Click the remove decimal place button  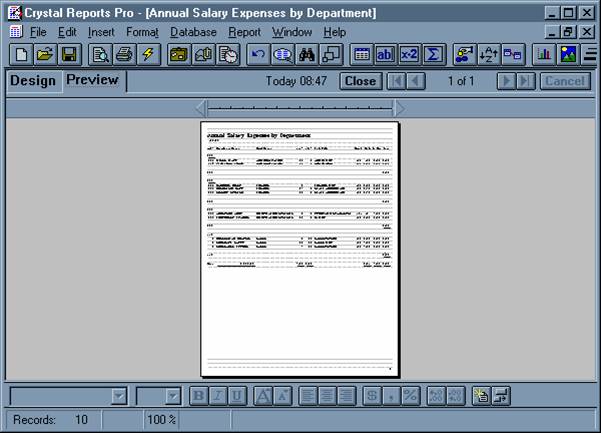coord(455,396)
